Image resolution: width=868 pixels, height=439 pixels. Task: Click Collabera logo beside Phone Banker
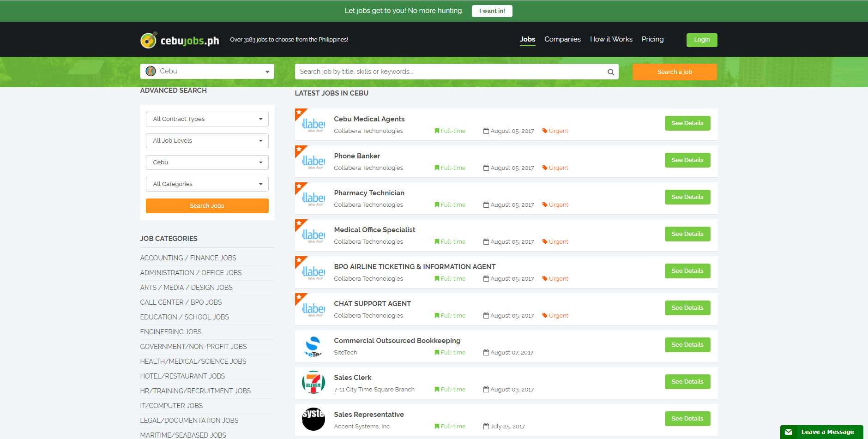click(x=313, y=162)
